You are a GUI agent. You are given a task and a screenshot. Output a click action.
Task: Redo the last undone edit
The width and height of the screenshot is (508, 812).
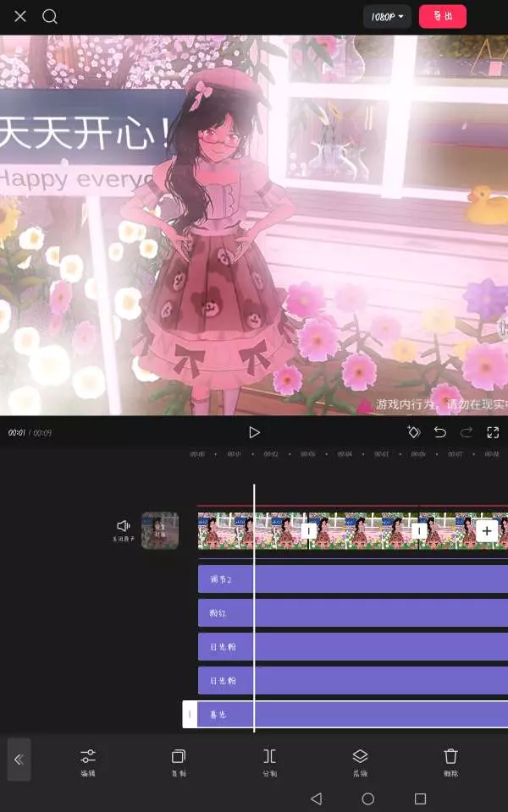(x=467, y=432)
